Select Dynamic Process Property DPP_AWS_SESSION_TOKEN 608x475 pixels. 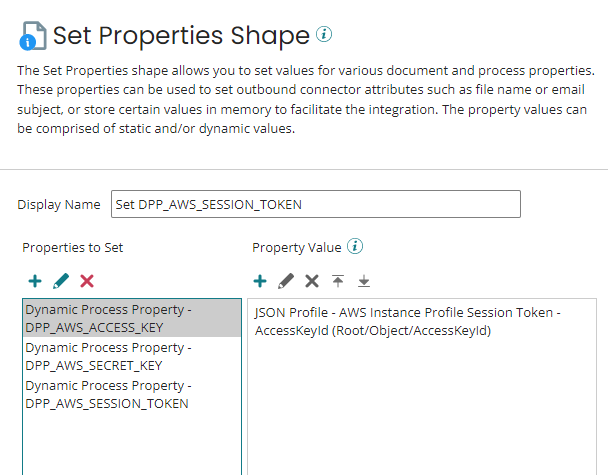[x=132, y=394]
